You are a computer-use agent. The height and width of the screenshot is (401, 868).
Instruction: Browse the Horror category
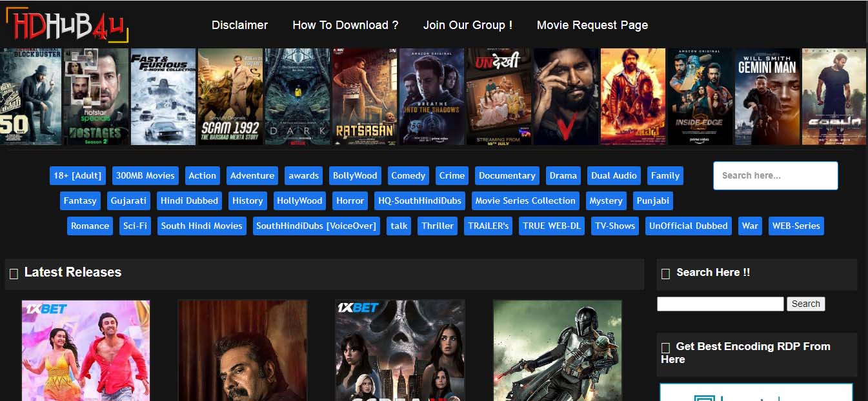click(x=350, y=200)
